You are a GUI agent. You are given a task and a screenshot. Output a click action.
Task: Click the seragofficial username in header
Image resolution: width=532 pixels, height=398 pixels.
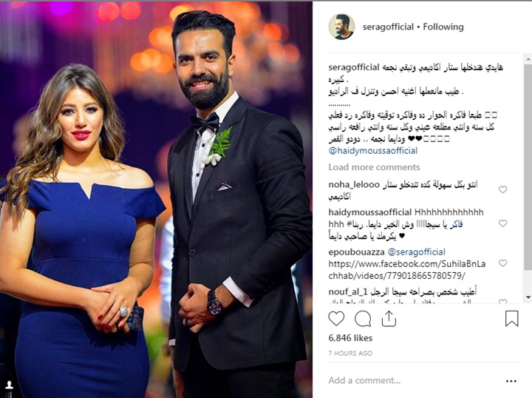(x=388, y=27)
